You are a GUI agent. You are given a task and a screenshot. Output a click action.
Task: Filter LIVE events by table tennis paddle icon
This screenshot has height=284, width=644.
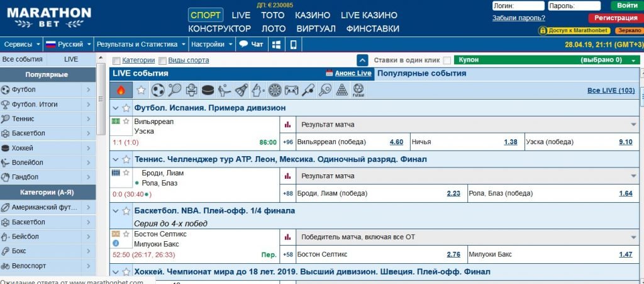[325, 90]
